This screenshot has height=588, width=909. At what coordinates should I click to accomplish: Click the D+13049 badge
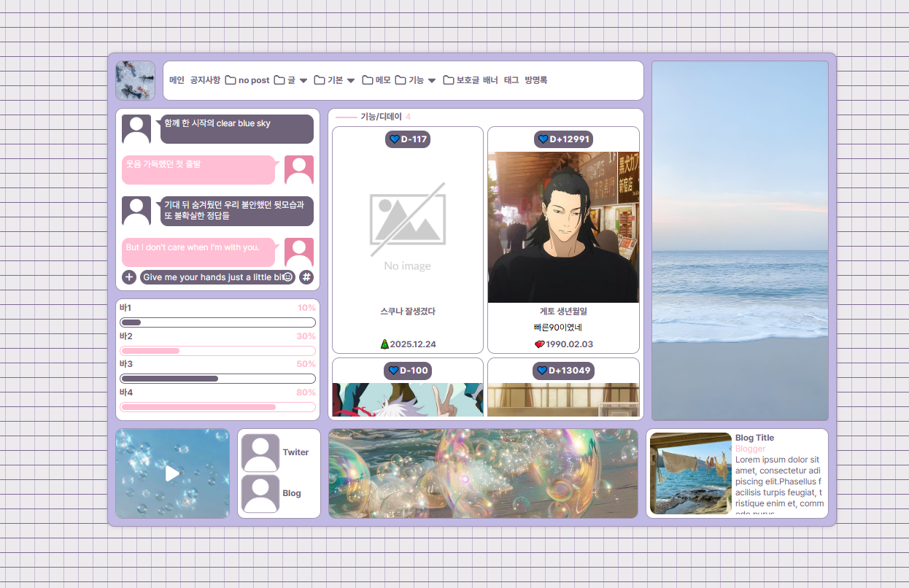(563, 371)
